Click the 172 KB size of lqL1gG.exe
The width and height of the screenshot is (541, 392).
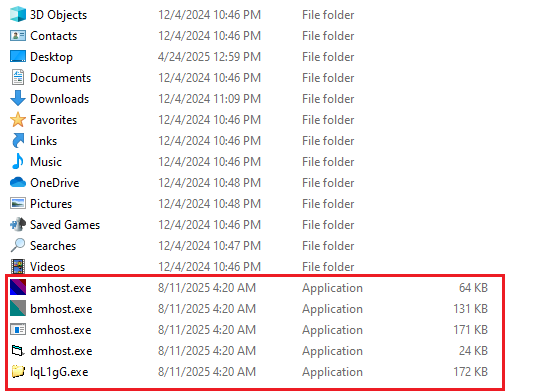(471, 372)
